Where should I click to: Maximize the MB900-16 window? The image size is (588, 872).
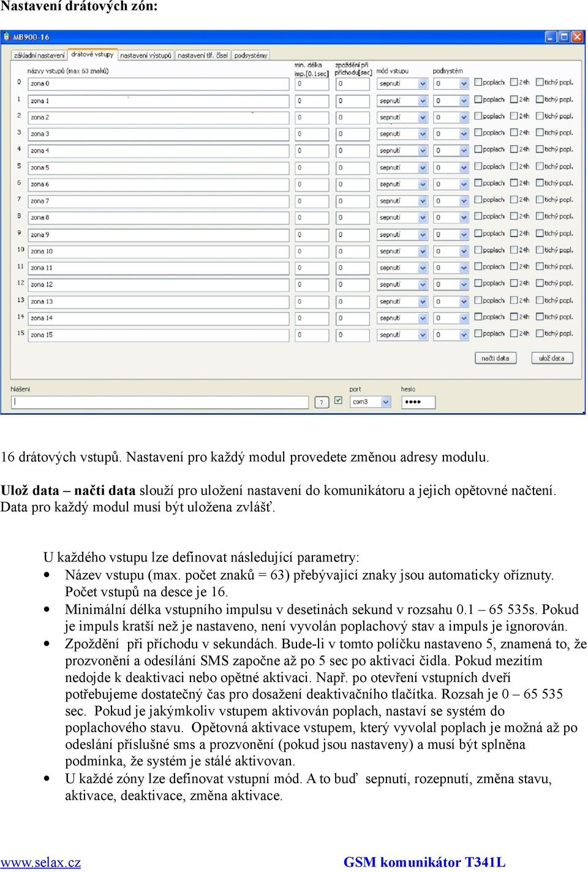(x=564, y=37)
